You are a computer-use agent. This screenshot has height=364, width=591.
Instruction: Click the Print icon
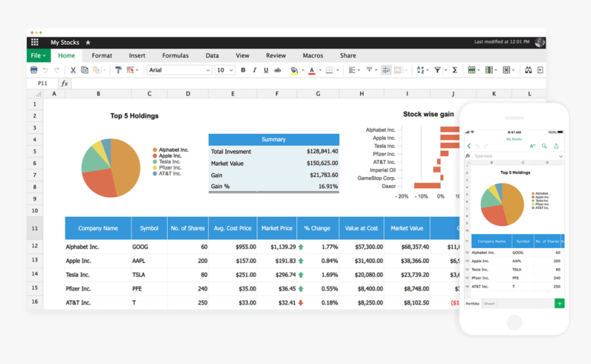34,70
